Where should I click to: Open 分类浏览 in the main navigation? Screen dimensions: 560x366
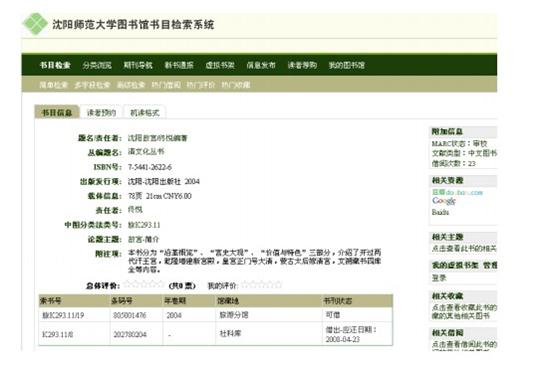pos(97,65)
